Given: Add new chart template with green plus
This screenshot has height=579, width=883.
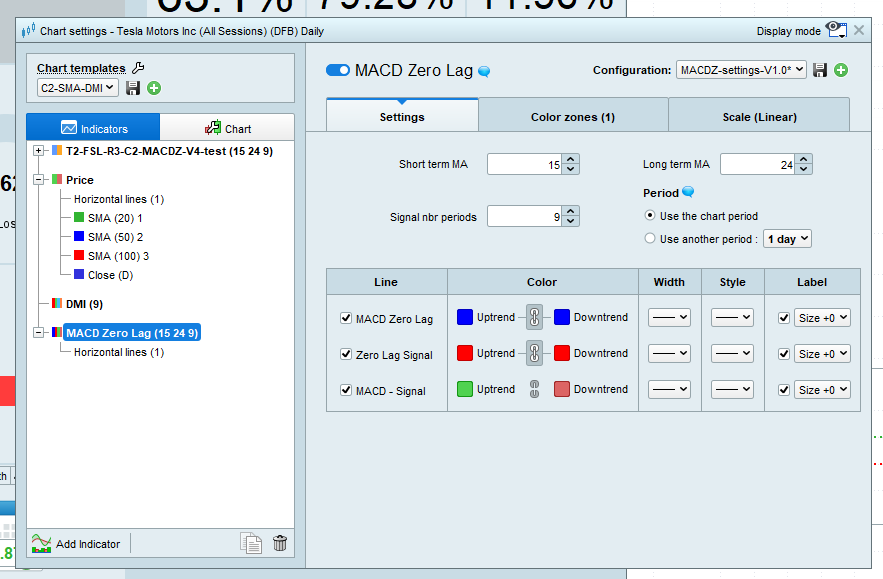Looking at the screenshot, I should click(154, 88).
